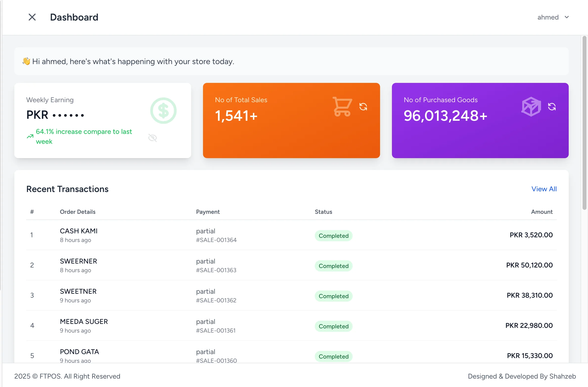Click the X icon beside Dashboard title

point(32,17)
